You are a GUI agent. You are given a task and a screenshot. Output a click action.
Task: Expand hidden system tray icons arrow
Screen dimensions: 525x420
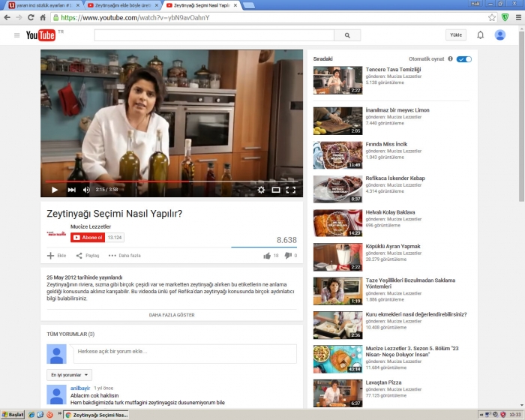[x=481, y=415]
